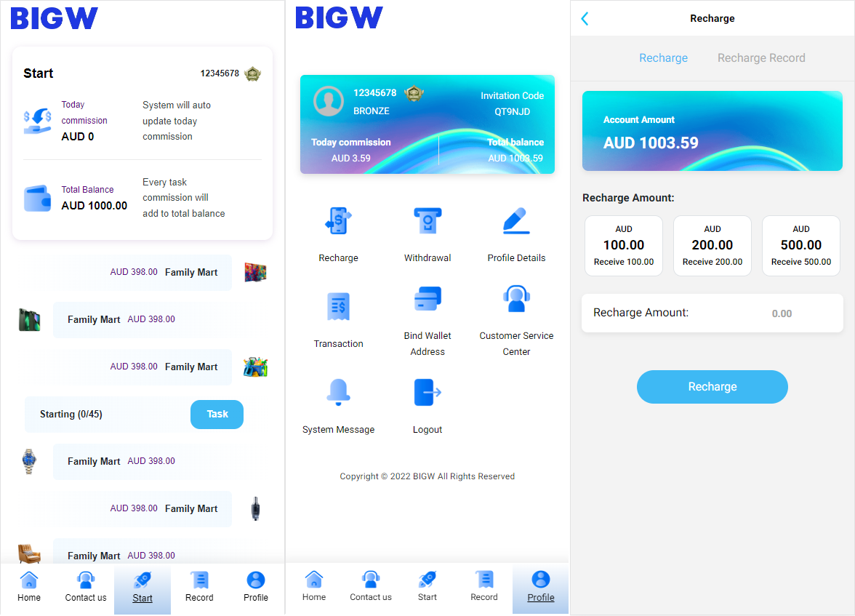Go back using the Recharge page arrow
This screenshot has height=616, width=855.
point(585,19)
